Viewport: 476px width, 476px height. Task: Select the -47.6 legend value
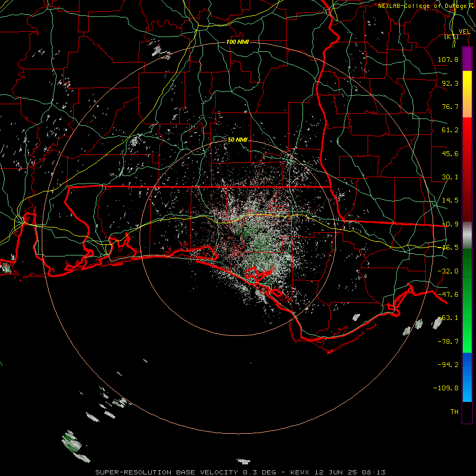(448, 295)
